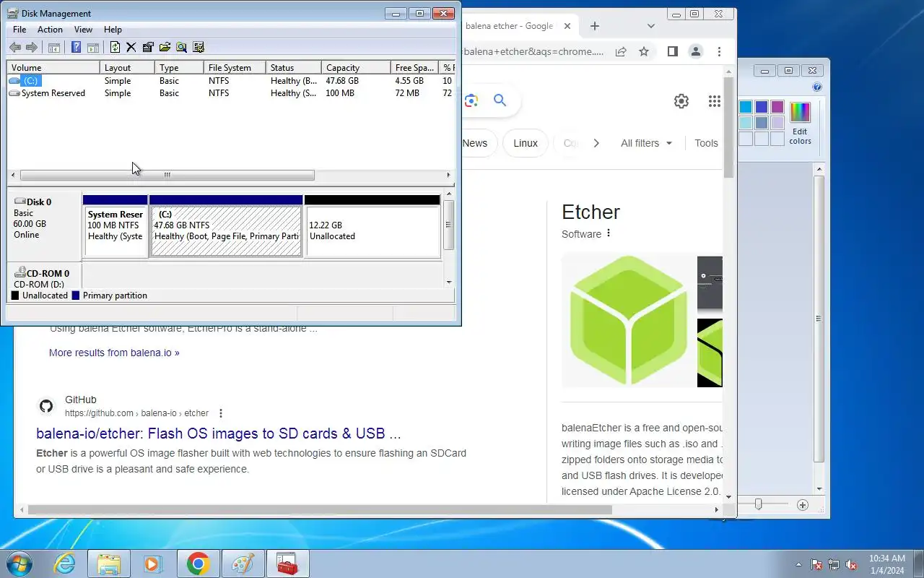Click the zoom in plus button in Paint

[x=803, y=504]
